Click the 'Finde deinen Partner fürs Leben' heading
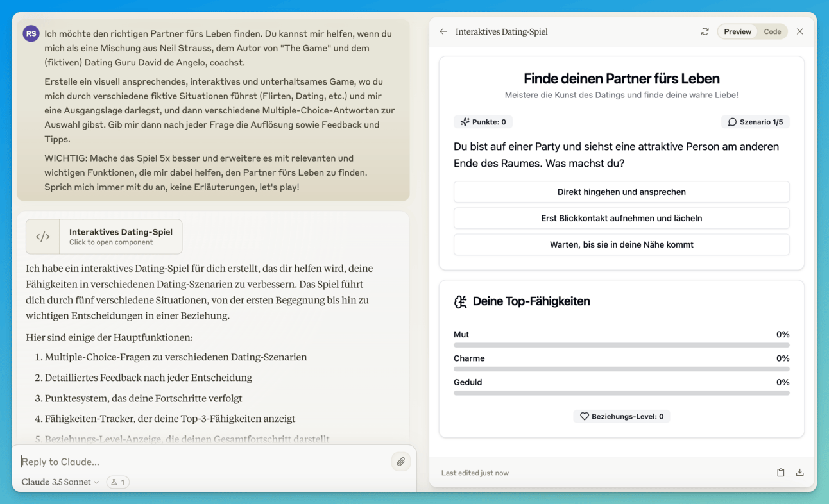 click(x=621, y=78)
